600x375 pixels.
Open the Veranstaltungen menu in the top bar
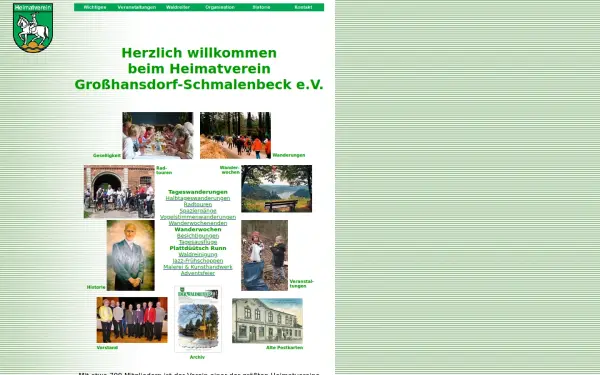click(x=137, y=7)
